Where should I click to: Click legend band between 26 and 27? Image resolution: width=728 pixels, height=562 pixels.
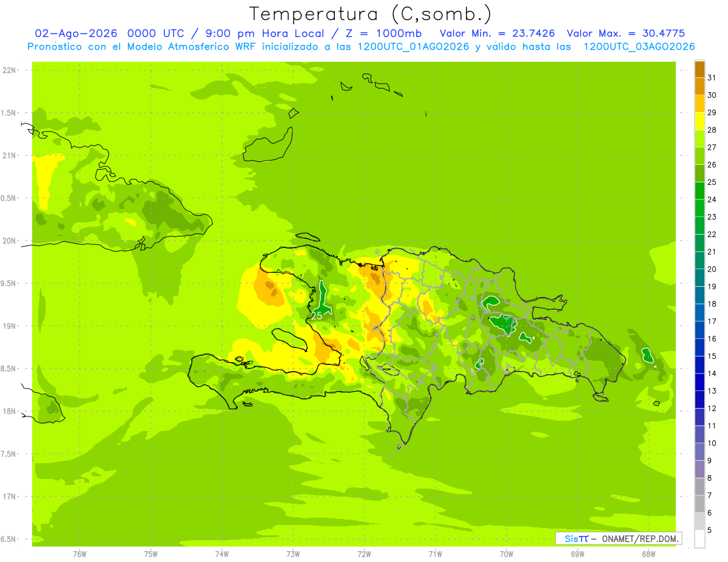[699, 156]
